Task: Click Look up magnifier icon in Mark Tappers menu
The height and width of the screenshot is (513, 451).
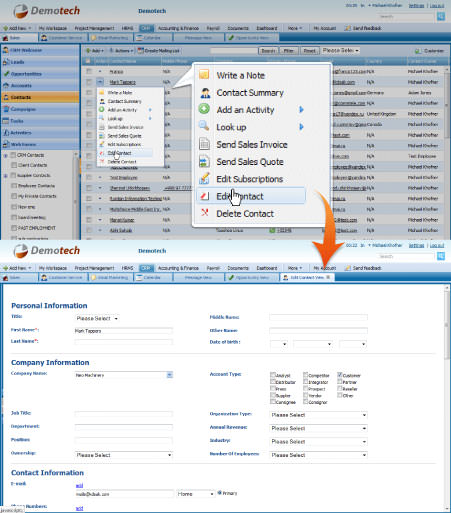Action: pos(102,118)
